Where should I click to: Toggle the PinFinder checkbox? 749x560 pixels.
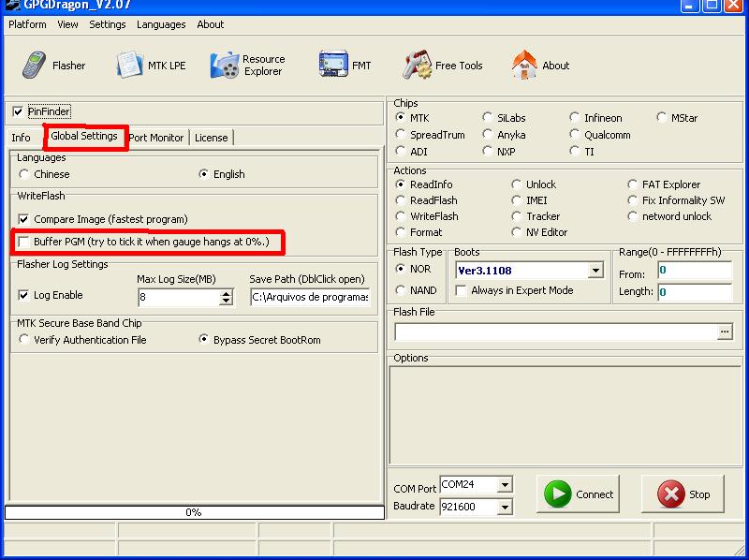18,111
